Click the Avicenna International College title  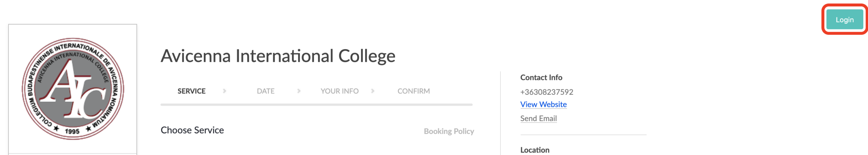tap(278, 56)
